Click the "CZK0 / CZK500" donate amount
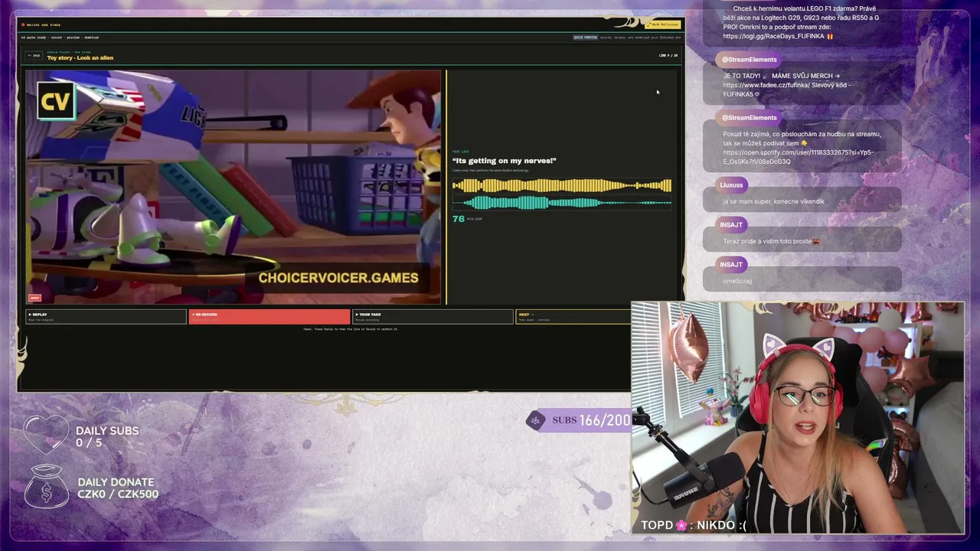The height and width of the screenshot is (551, 980). pyautogui.click(x=118, y=494)
